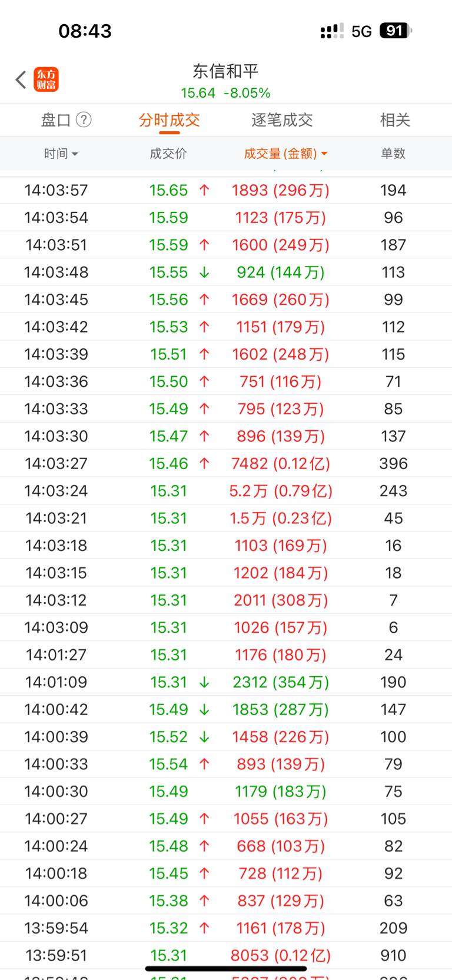Tap the red up arrow at 14:03:27
This screenshot has height=980, width=452.
[x=204, y=463]
